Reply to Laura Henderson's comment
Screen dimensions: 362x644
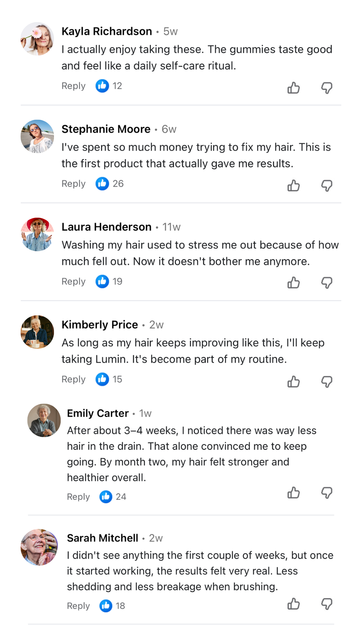(73, 282)
